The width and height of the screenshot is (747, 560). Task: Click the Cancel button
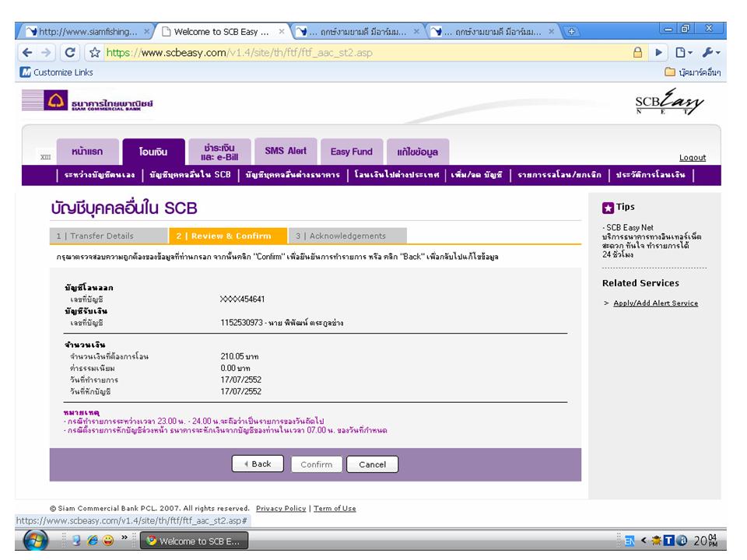point(373,464)
